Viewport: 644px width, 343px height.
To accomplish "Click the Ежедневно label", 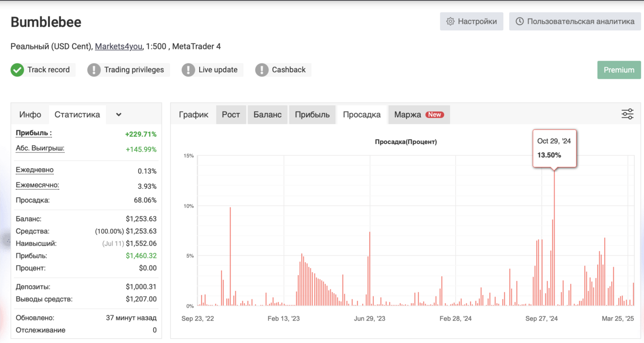I will (x=34, y=170).
